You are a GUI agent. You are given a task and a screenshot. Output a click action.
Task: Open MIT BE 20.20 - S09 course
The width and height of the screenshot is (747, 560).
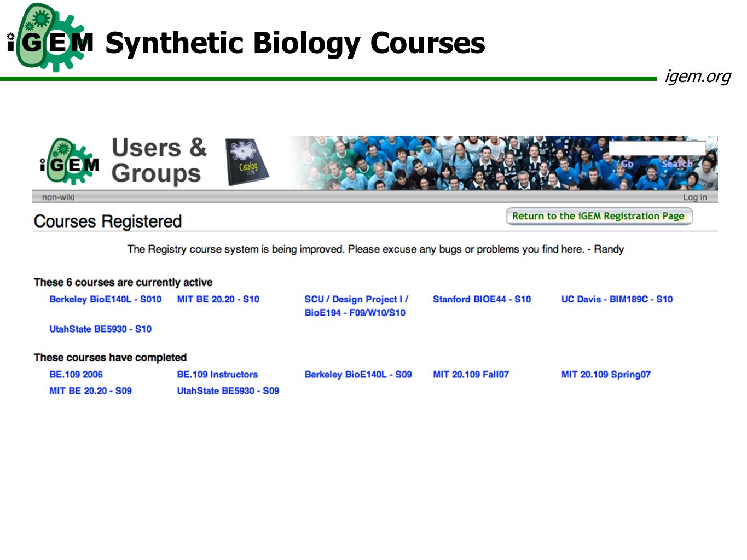tap(90, 391)
